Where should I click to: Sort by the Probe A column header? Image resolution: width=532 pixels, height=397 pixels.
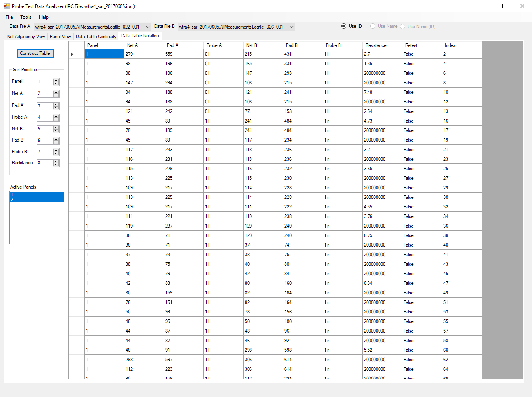(x=223, y=45)
